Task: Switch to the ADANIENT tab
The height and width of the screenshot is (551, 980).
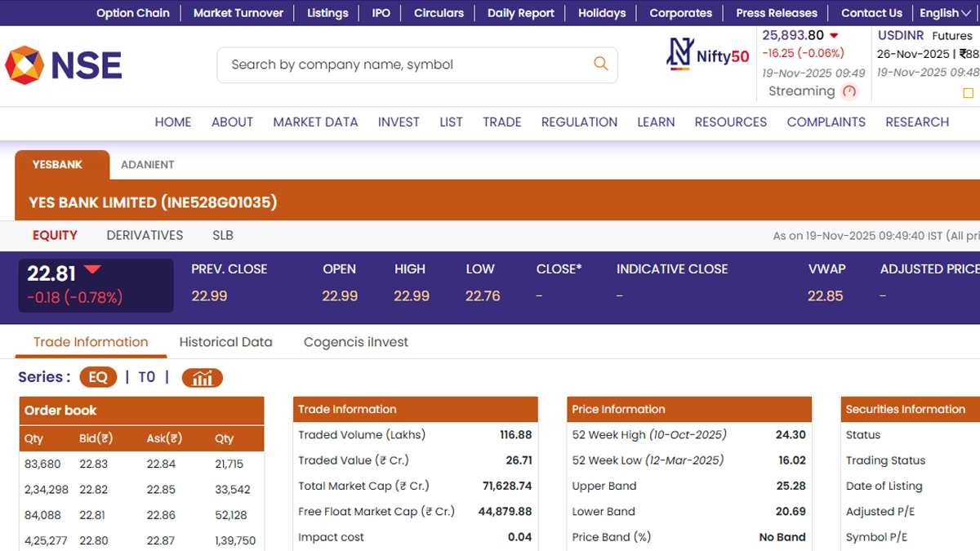Action: (147, 164)
